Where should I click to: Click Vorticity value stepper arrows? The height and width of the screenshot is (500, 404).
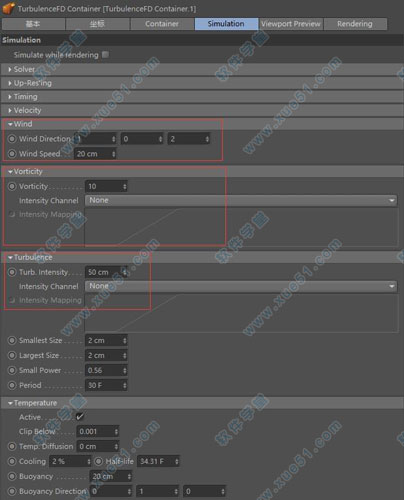click(x=125, y=186)
